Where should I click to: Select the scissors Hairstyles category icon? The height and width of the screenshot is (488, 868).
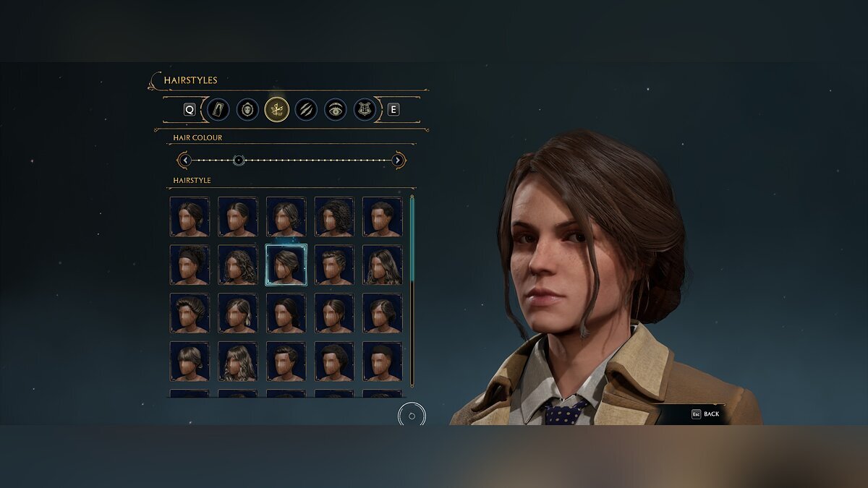click(x=277, y=110)
